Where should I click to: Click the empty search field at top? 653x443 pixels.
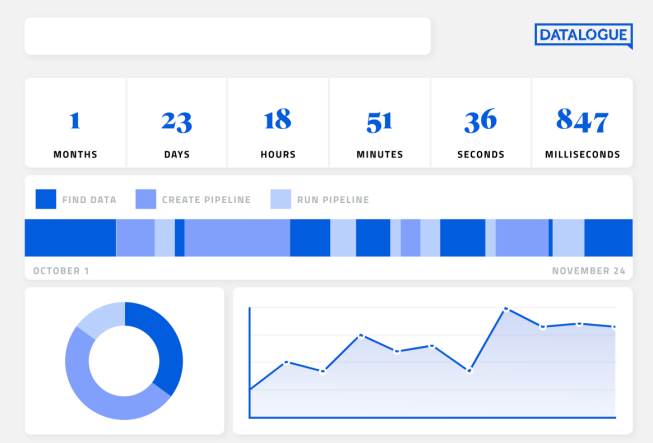227,36
